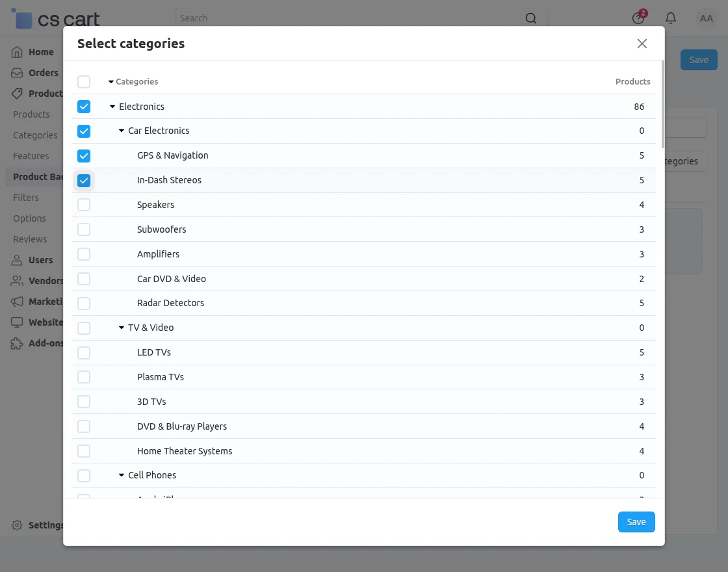728x572 pixels.
Task: Collapse the Cell Phones category
Action: pyautogui.click(x=121, y=475)
